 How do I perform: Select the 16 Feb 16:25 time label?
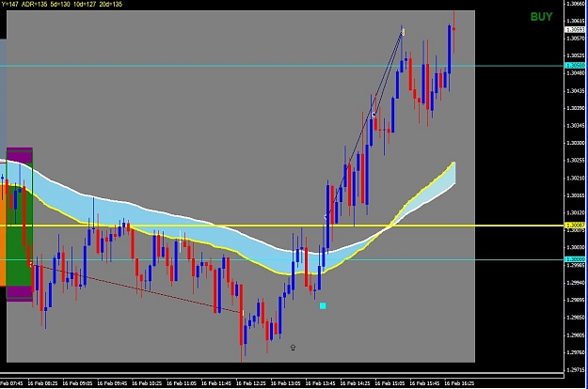tap(459, 383)
